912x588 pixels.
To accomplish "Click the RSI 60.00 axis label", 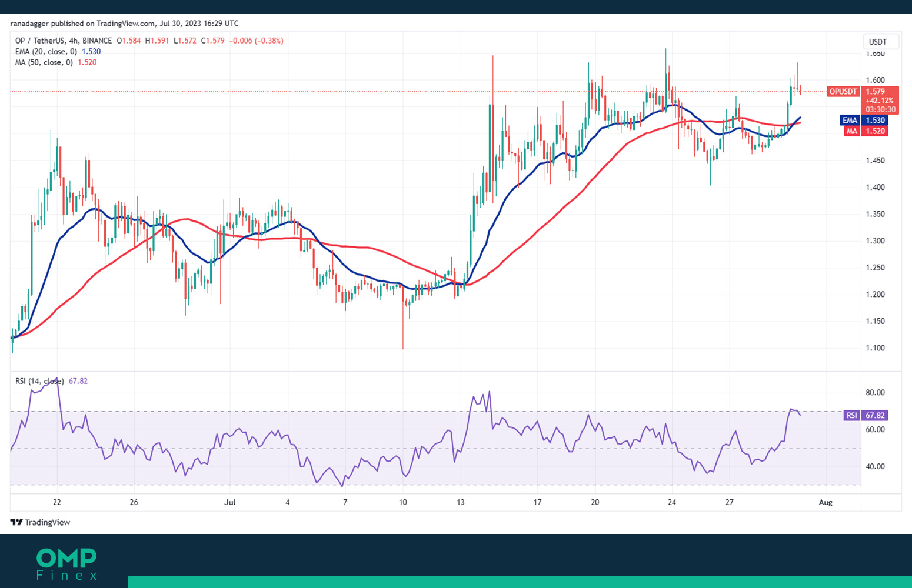I will click(x=875, y=430).
